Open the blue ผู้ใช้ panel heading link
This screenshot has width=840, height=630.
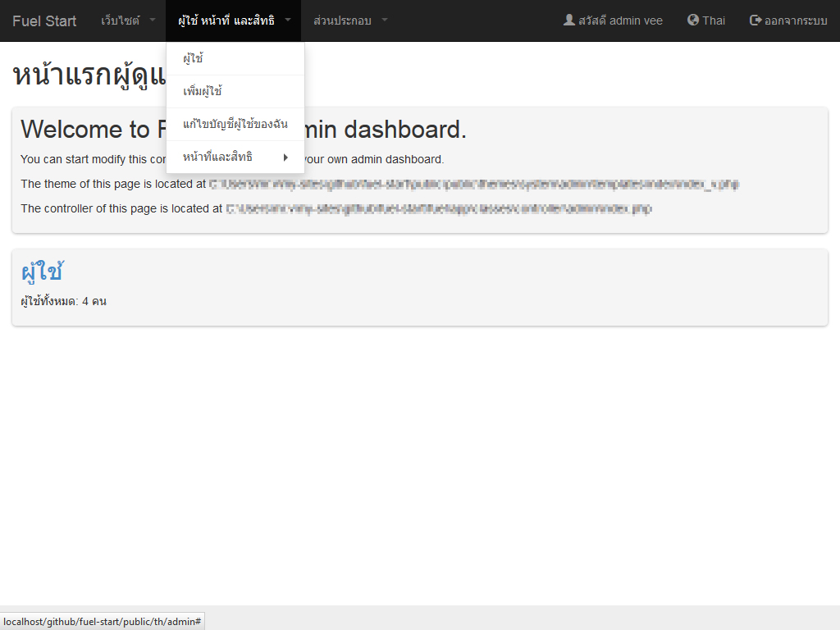[42, 272]
